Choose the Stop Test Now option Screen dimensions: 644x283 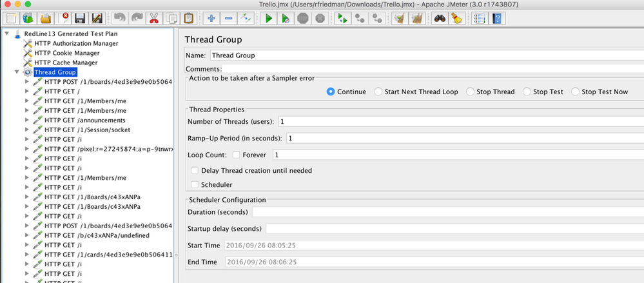(576, 92)
